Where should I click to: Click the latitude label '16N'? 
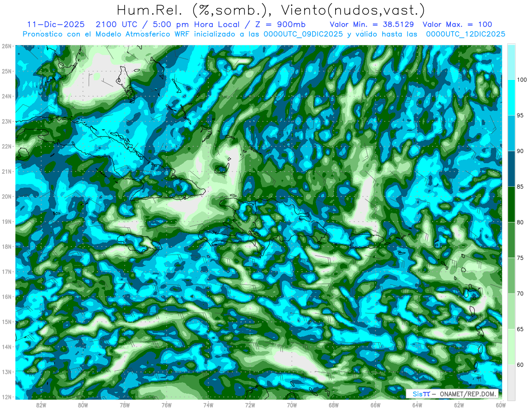click(x=7, y=296)
